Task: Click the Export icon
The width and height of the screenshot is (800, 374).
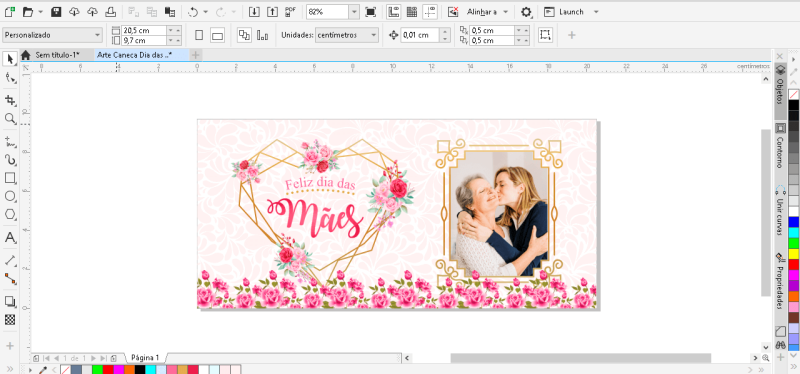Action: coord(272,12)
